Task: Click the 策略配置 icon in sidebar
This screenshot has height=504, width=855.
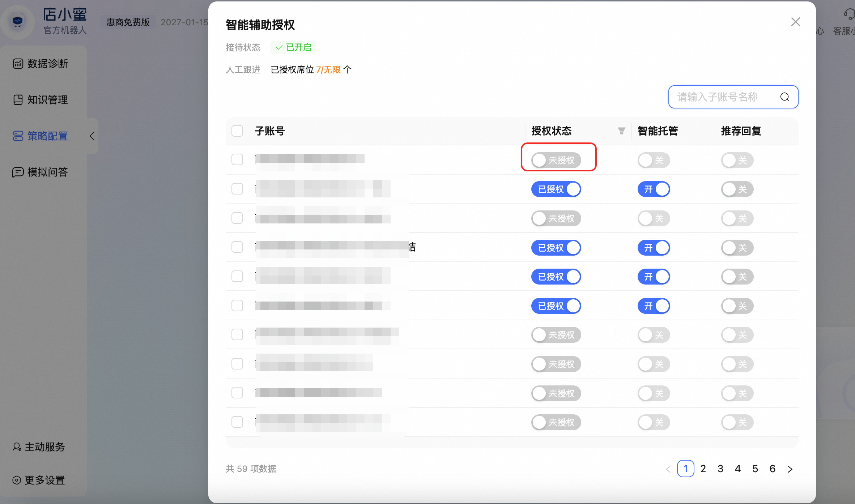Action: click(x=18, y=136)
